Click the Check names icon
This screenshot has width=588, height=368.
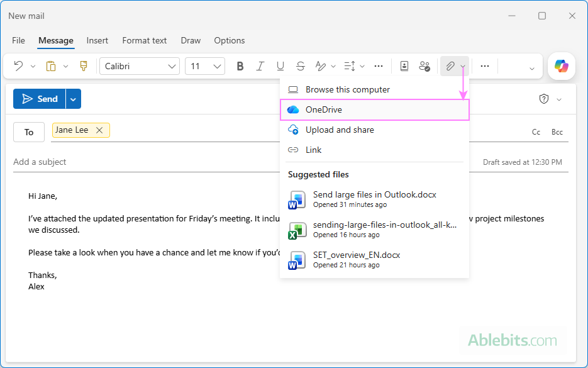pyautogui.click(x=424, y=67)
